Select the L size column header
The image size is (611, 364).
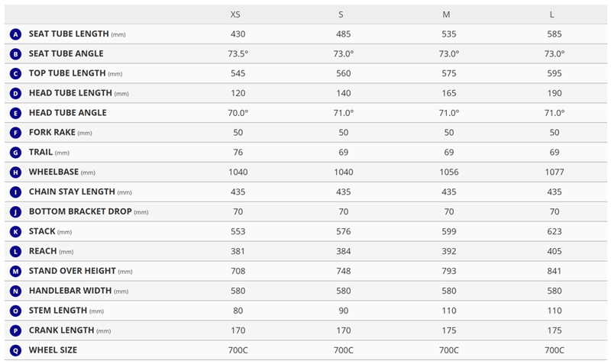coord(551,14)
